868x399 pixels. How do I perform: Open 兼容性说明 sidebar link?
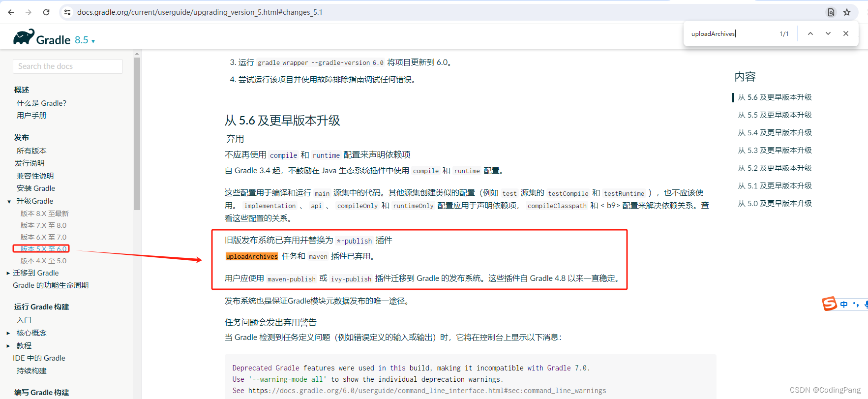coord(35,176)
